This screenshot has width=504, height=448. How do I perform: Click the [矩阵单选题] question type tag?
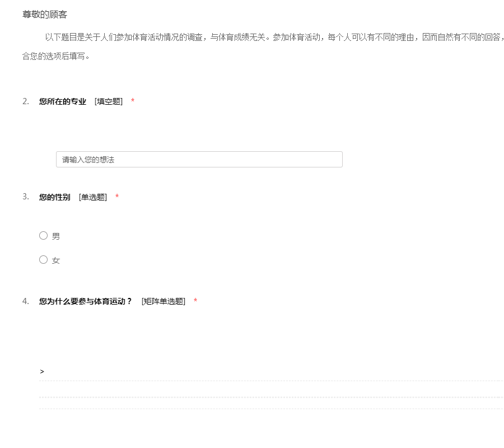click(164, 301)
